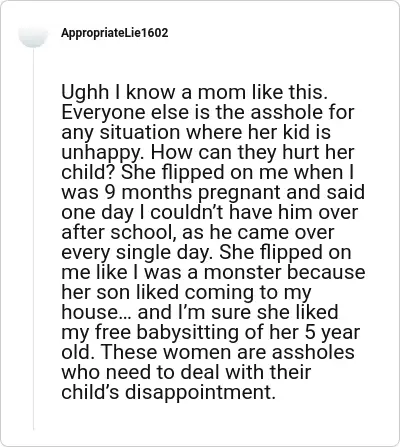Click the line 'every single day. She flipped on'
This screenshot has height=447, width=400.
(x=206, y=252)
